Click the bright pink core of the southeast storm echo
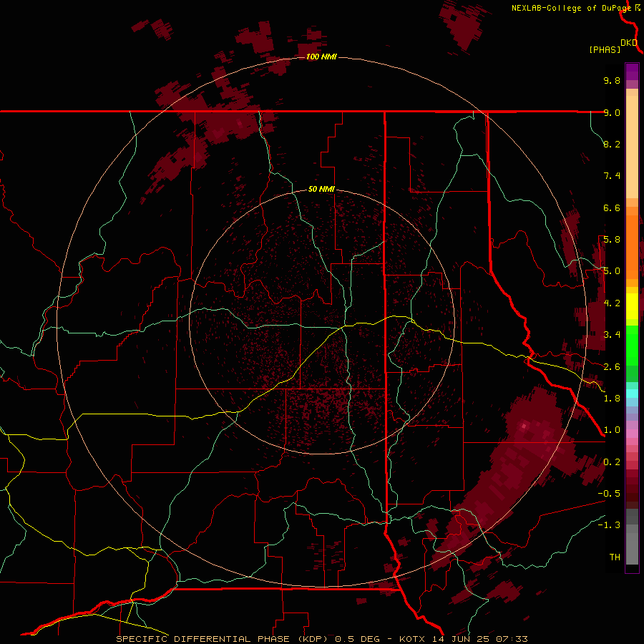Image resolution: width=644 pixels, height=644 pixels. 524,426
